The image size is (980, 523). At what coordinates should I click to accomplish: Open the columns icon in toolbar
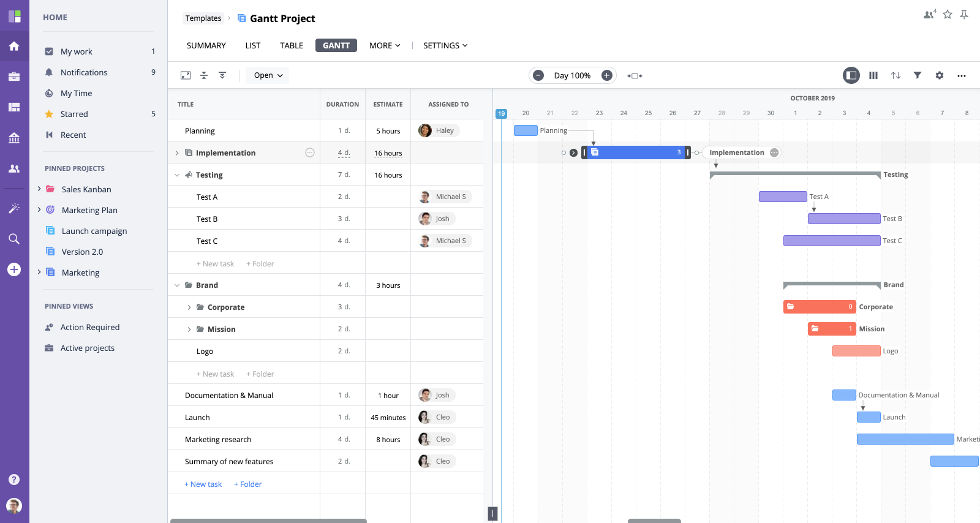click(873, 75)
